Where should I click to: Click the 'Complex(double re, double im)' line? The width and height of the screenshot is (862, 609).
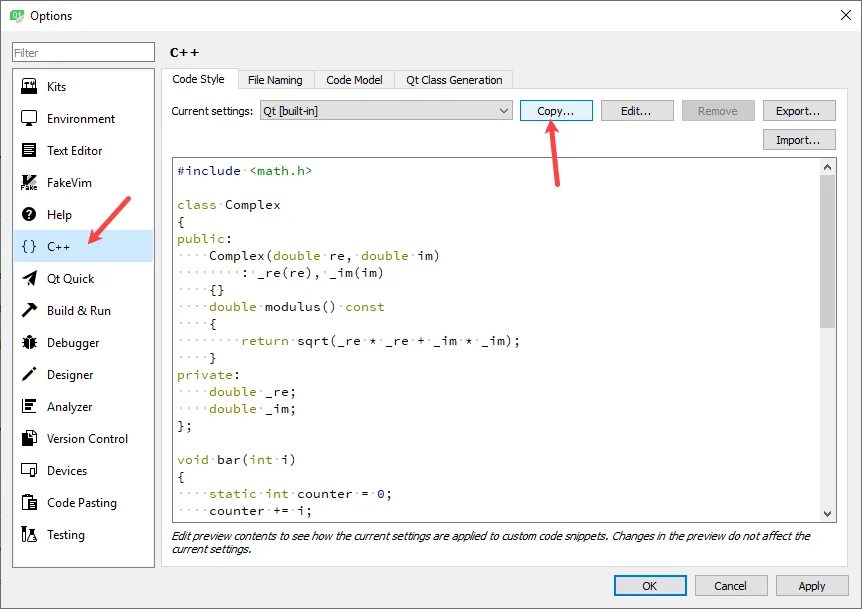pos(324,256)
